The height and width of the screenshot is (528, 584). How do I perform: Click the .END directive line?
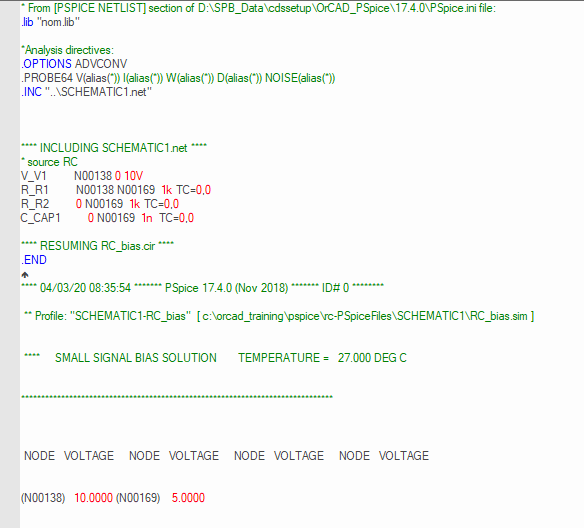coord(34,260)
